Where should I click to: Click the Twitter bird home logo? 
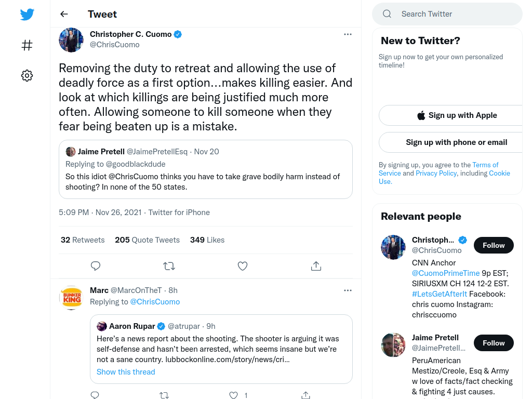point(27,14)
